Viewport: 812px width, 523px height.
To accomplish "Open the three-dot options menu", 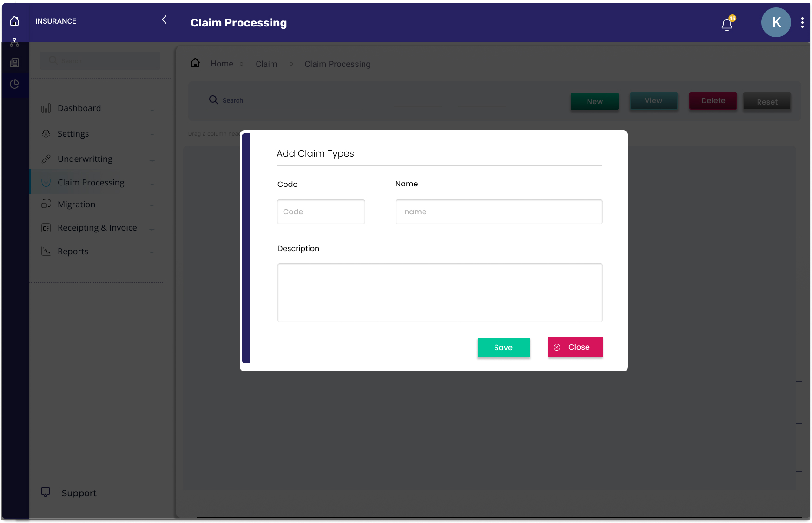I will click(x=802, y=23).
